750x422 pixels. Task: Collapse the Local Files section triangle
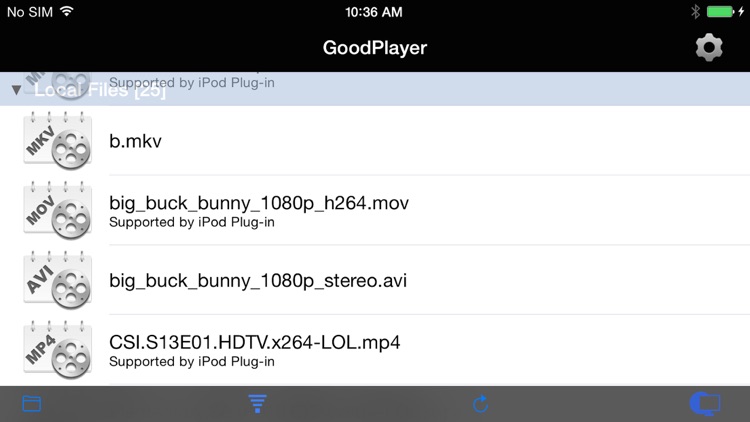tap(16, 90)
